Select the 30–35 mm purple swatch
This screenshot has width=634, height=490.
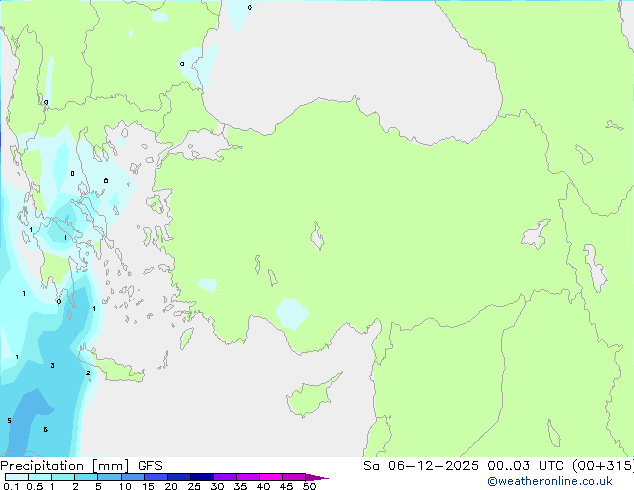pos(224,477)
